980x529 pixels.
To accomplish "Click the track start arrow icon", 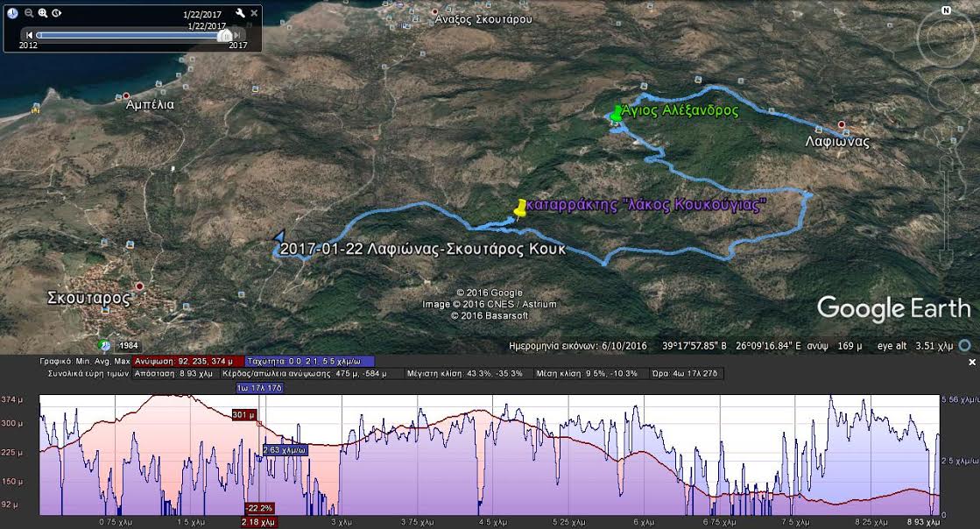I will click(x=279, y=236).
